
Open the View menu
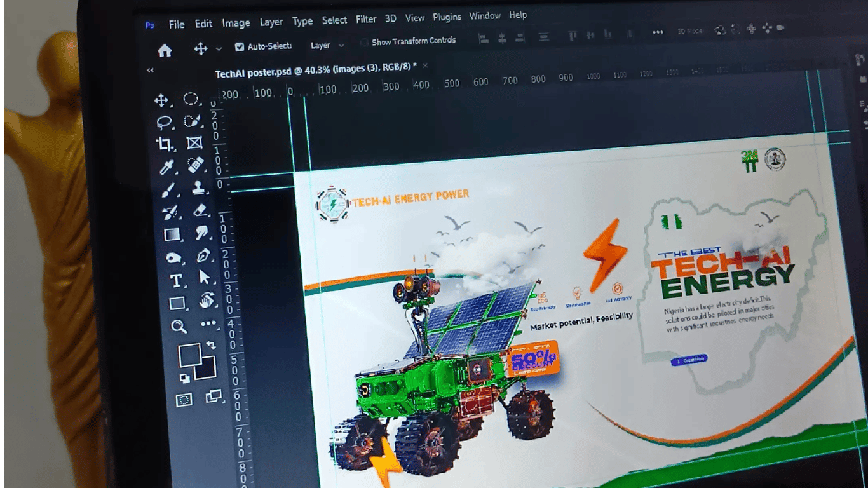[415, 18]
